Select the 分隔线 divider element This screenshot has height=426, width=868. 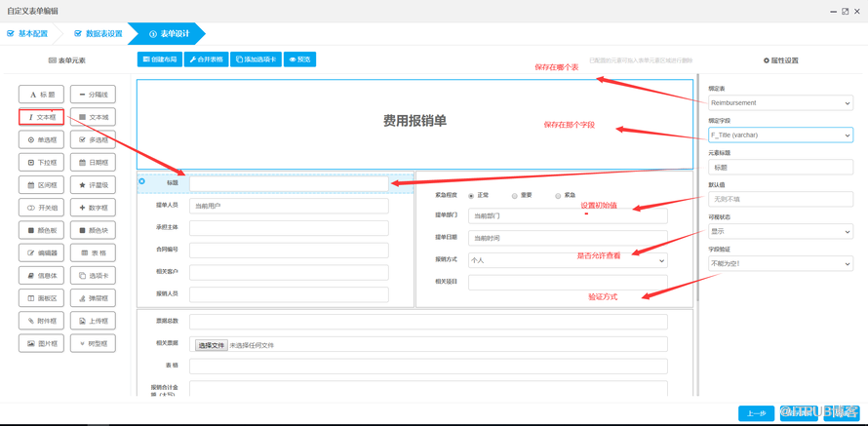click(93, 95)
